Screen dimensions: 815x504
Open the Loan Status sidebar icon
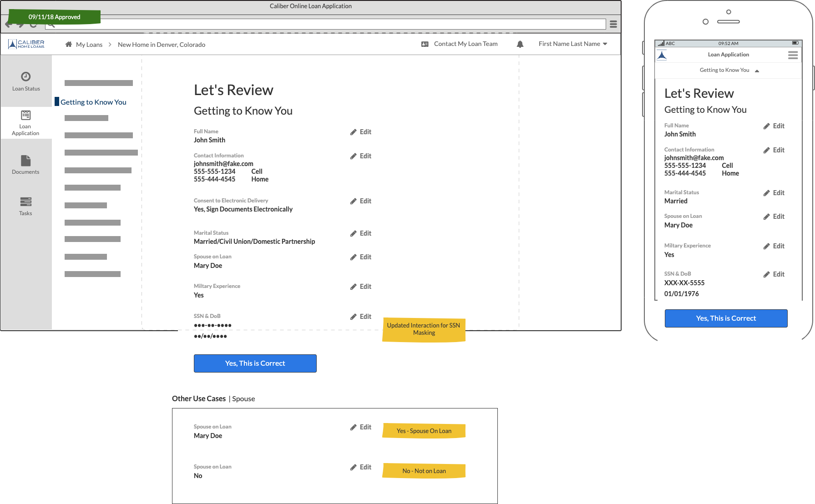coord(26,77)
